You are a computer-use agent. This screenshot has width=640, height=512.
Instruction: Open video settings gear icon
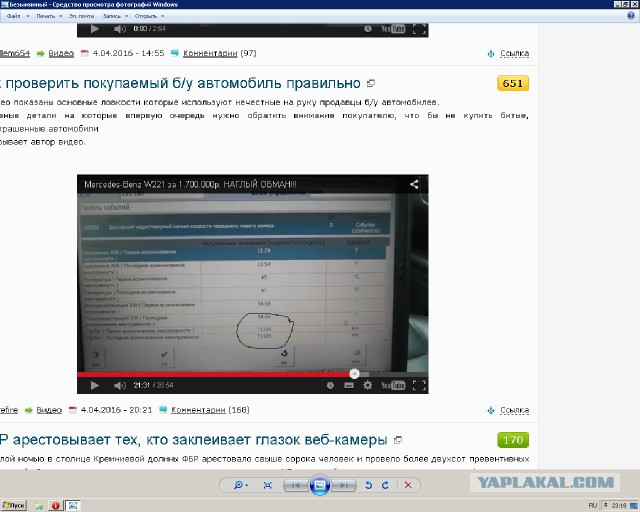tap(367, 385)
